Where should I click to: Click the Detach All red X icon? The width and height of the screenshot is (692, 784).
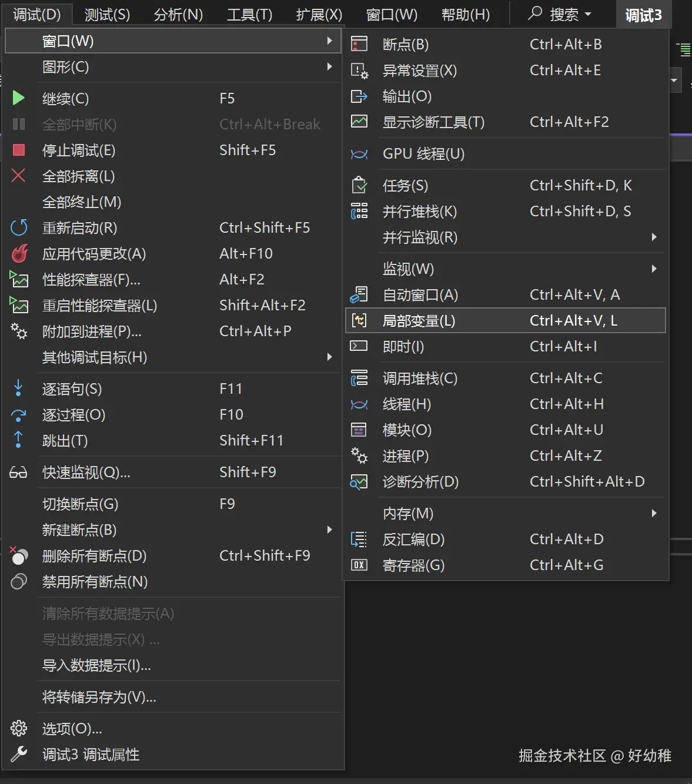pos(18,176)
